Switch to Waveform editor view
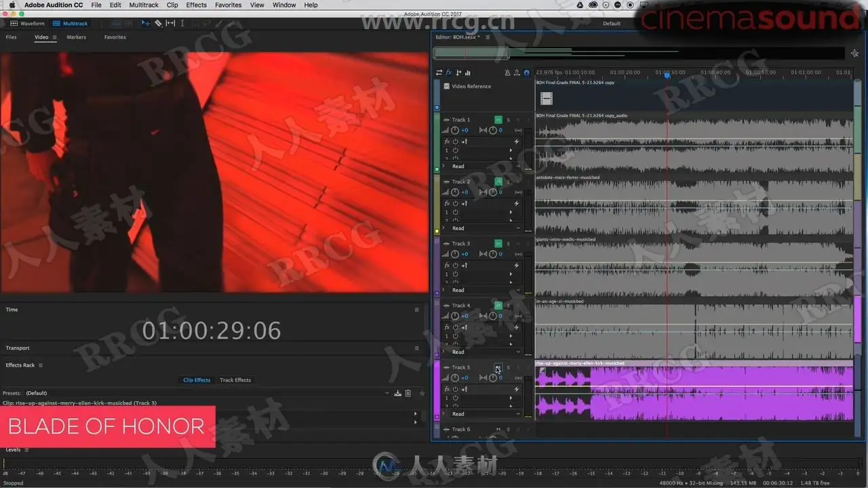The width and height of the screenshot is (868, 488). point(28,23)
